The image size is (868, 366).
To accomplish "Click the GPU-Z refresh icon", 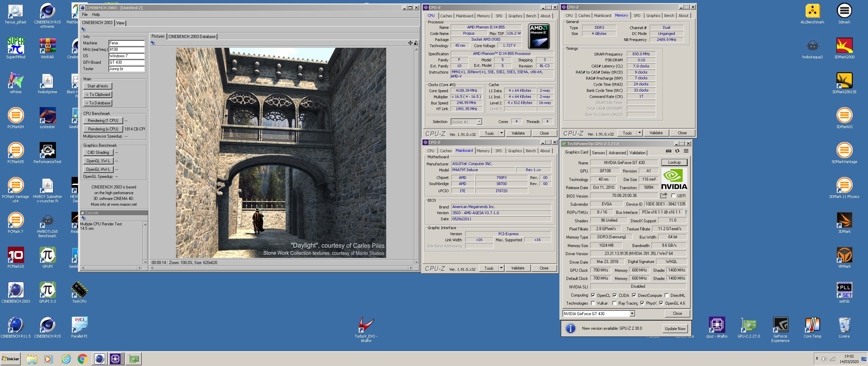I will (677, 151).
